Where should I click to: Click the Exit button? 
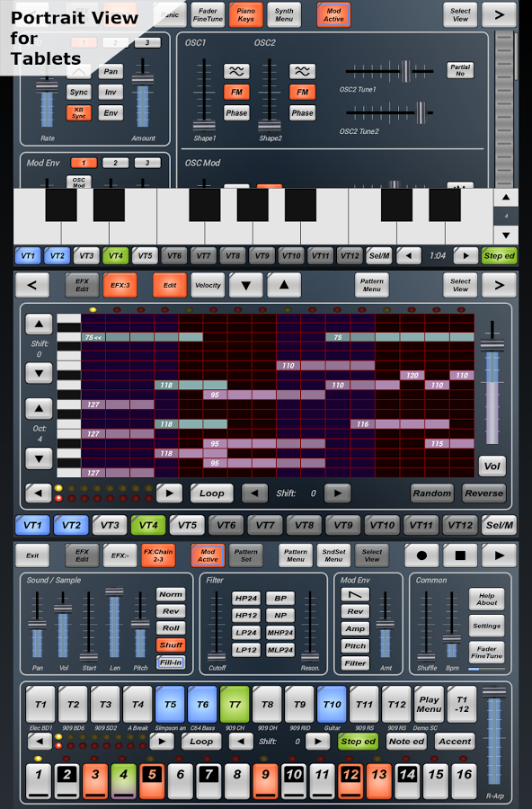[32, 556]
